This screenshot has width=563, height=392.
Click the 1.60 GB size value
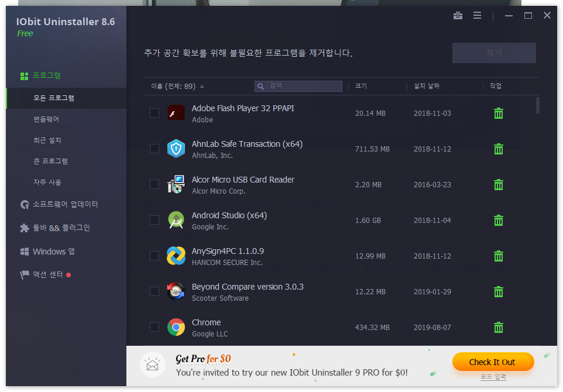(x=368, y=221)
